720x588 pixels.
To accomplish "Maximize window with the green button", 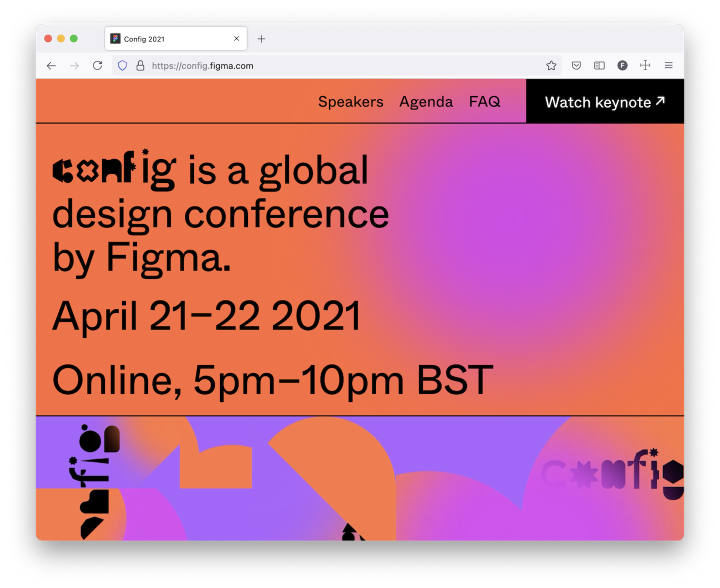I will coord(73,38).
